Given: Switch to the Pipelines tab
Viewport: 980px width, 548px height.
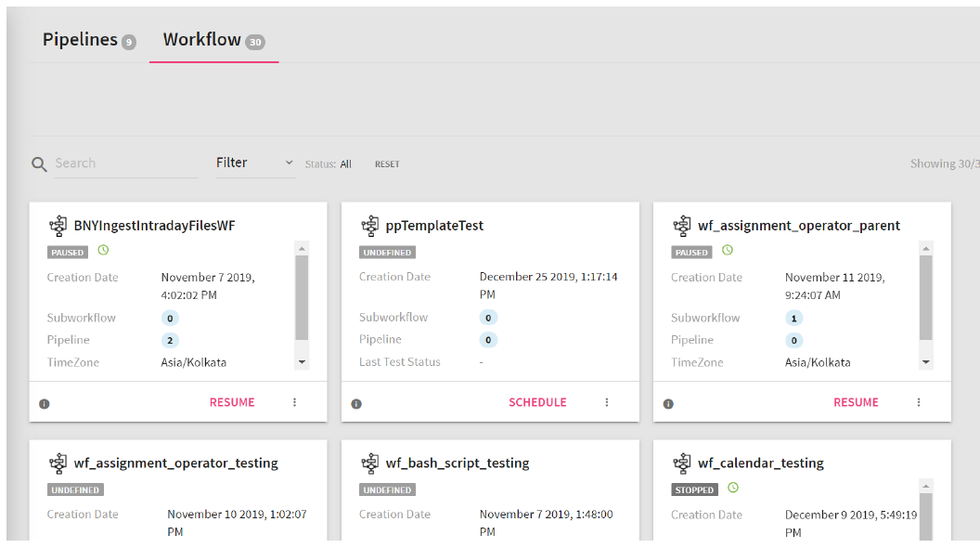Looking at the screenshot, I should 88,40.
